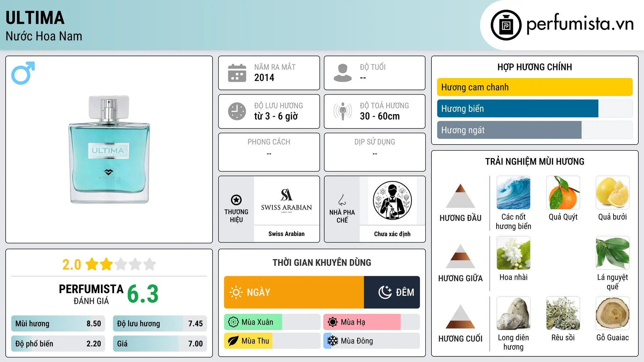Click the pyramid icon above Hương cuối
This screenshot has width=644, height=362.
(460, 316)
